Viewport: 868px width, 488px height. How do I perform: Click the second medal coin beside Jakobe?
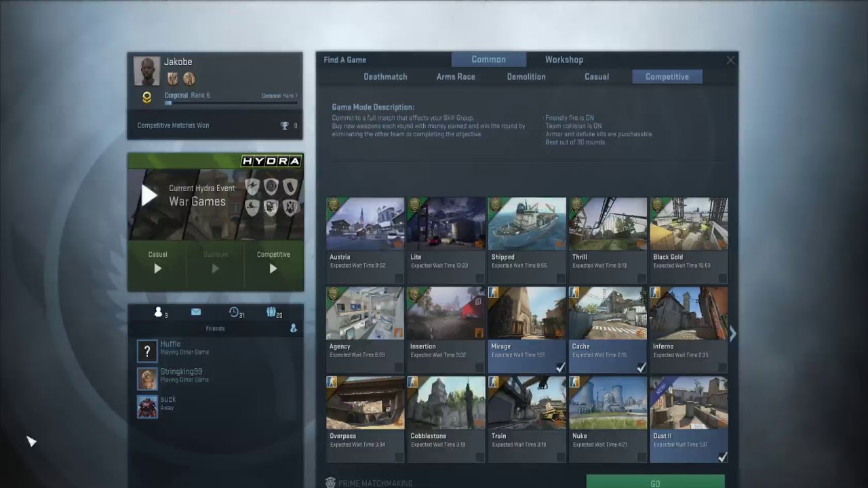189,79
